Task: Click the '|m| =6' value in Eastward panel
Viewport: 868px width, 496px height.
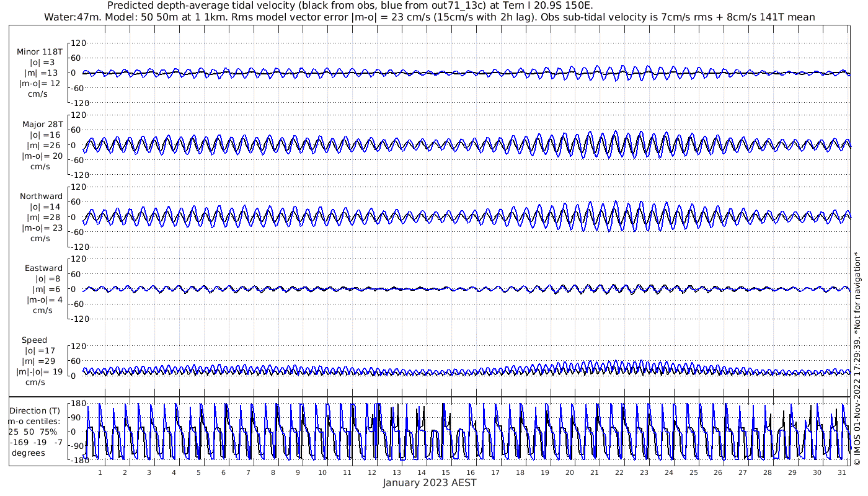Action: click(x=45, y=290)
